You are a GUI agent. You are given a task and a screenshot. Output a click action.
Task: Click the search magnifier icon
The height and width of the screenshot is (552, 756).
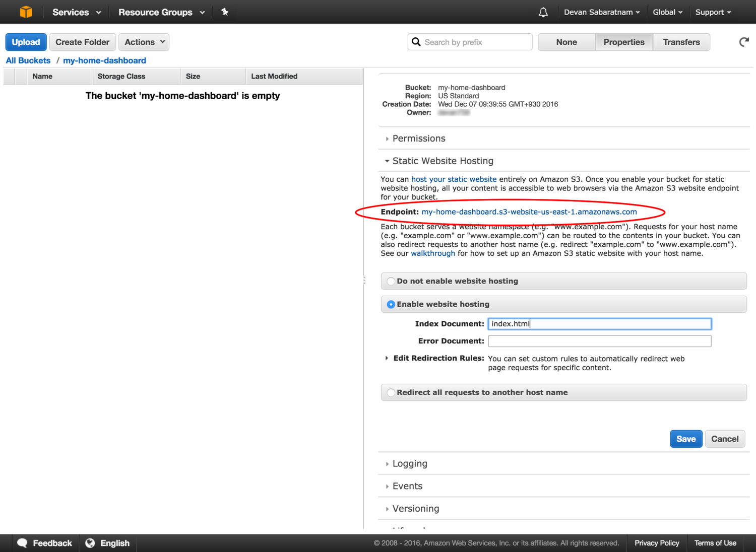point(416,42)
